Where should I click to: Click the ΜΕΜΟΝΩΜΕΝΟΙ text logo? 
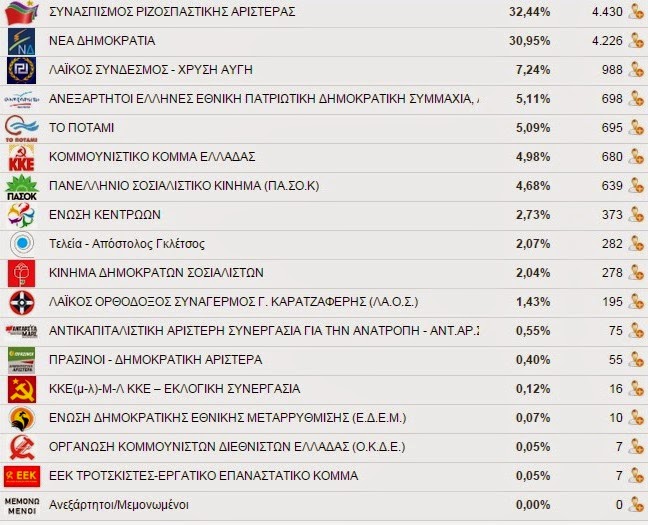pyautogui.click(x=22, y=506)
